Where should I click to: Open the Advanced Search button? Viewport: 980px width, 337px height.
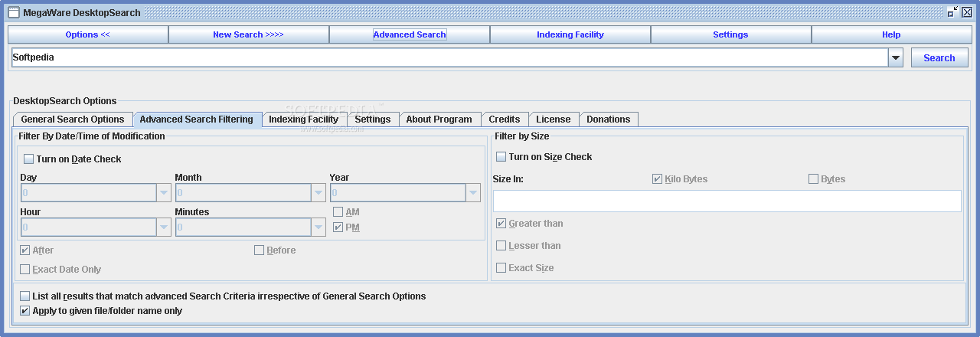(x=410, y=34)
